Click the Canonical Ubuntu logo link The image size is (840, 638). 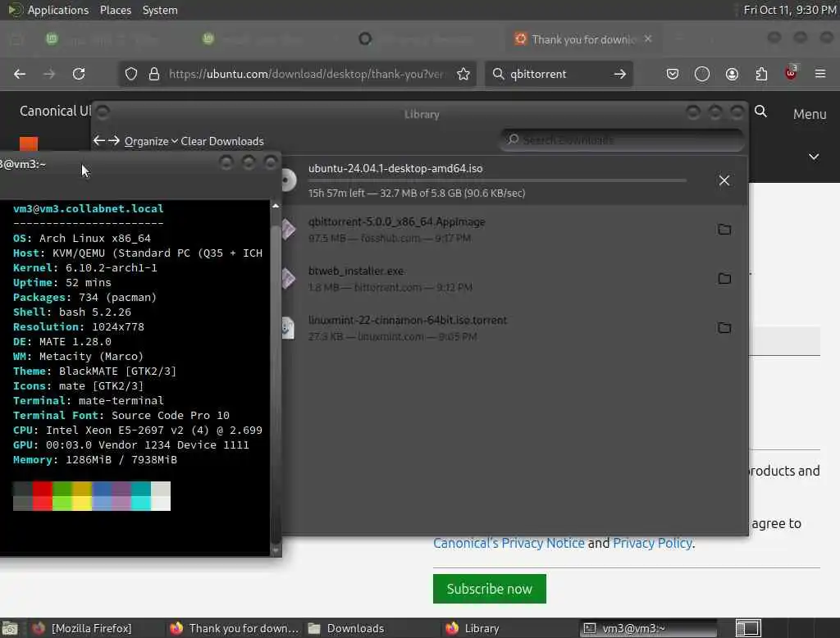pos(55,111)
